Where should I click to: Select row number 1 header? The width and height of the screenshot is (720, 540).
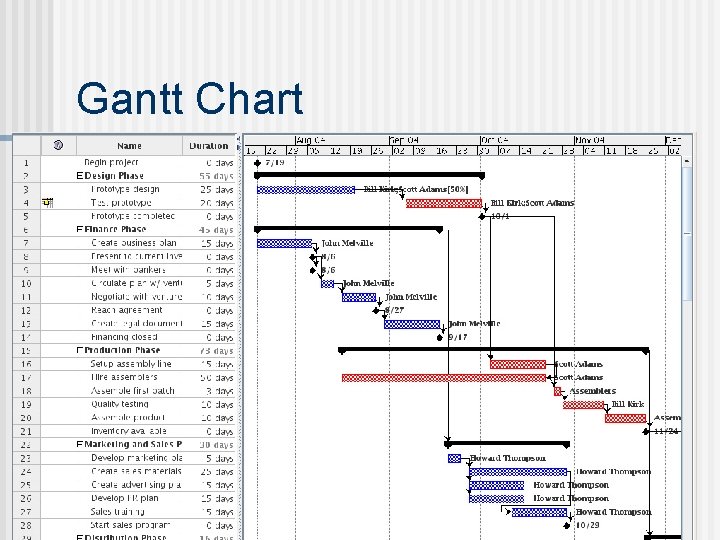tap(26, 163)
